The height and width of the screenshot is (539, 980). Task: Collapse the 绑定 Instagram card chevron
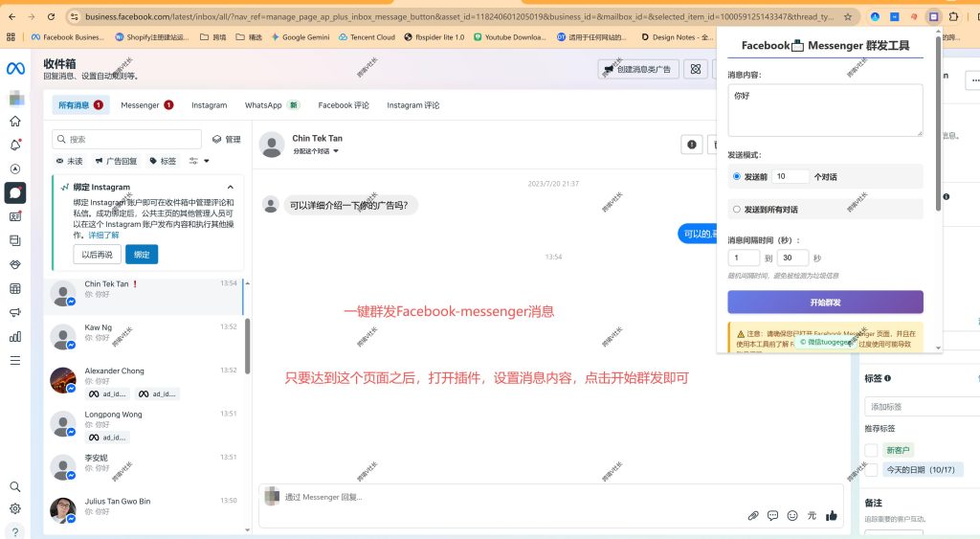pos(231,187)
